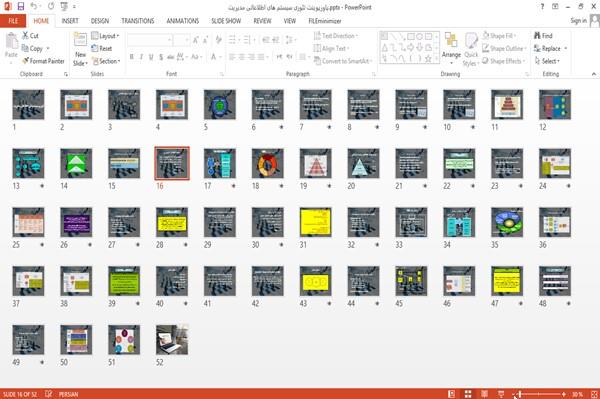
Task: Toggle Underline formatting
Action: pos(151,57)
